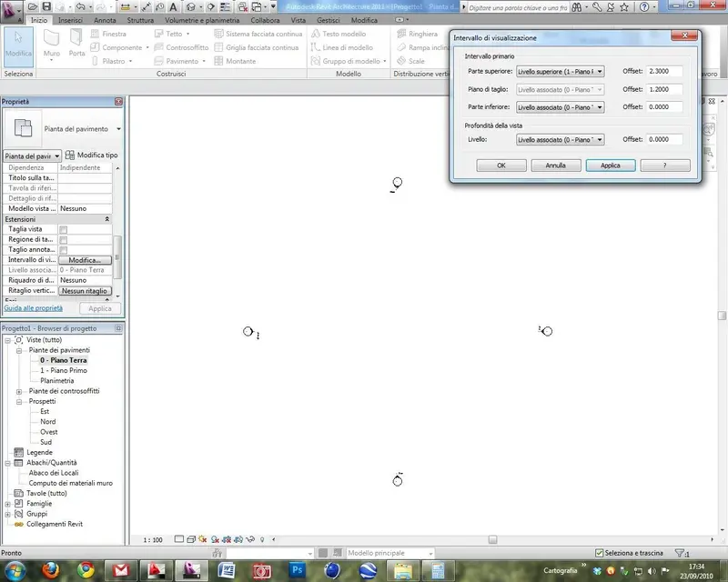Switch to Volumetrie e planimetria tab

coord(202,20)
